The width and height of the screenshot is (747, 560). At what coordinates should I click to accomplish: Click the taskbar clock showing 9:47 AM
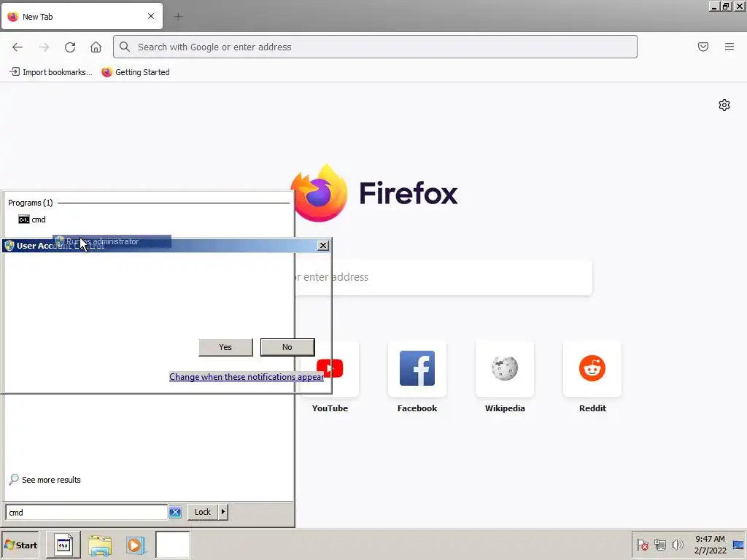point(710,545)
